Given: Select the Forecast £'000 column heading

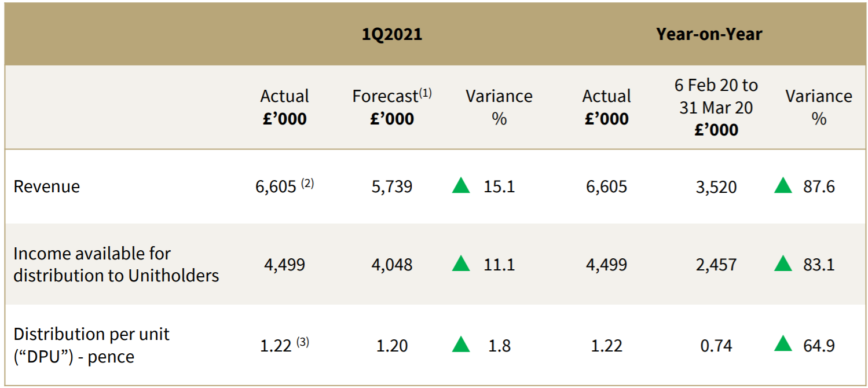Looking at the screenshot, I should pos(392,107).
